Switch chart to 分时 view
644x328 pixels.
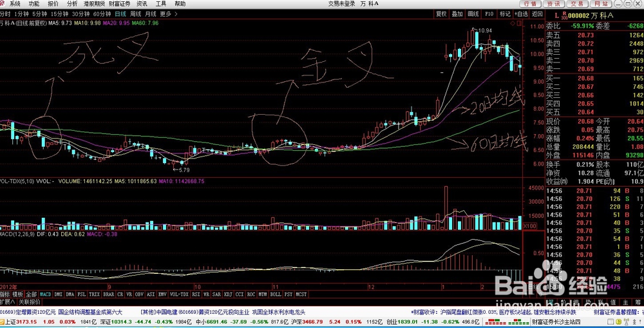[5, 14]
